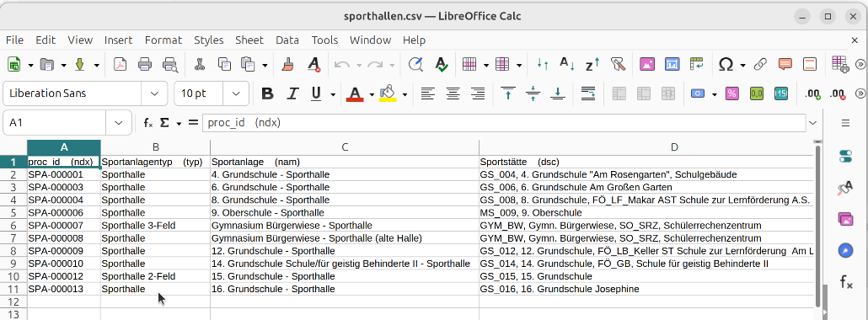Click the New spreadsheet icon
868x320 pixels.
(x=13, y=65)
